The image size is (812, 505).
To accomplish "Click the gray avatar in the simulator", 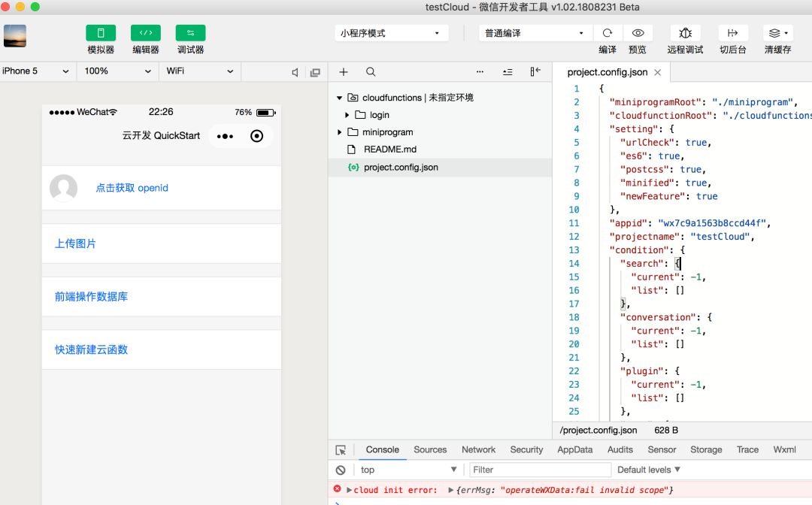I will coord(64,188).
